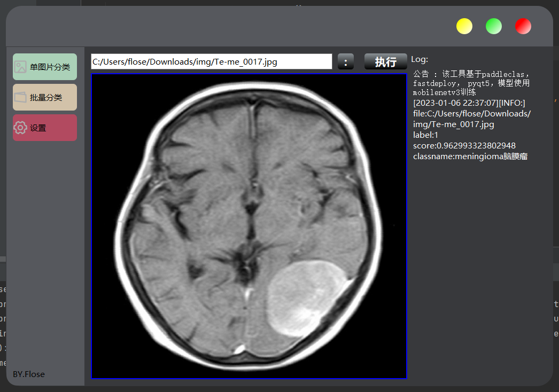
Task: Click the file path field showing Te-me_0017.jpg
Action: click(x=212, y=61)
